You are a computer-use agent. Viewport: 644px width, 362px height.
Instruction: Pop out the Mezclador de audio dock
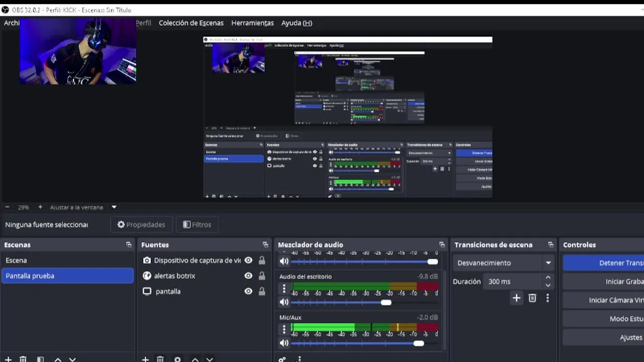point(442,245)
